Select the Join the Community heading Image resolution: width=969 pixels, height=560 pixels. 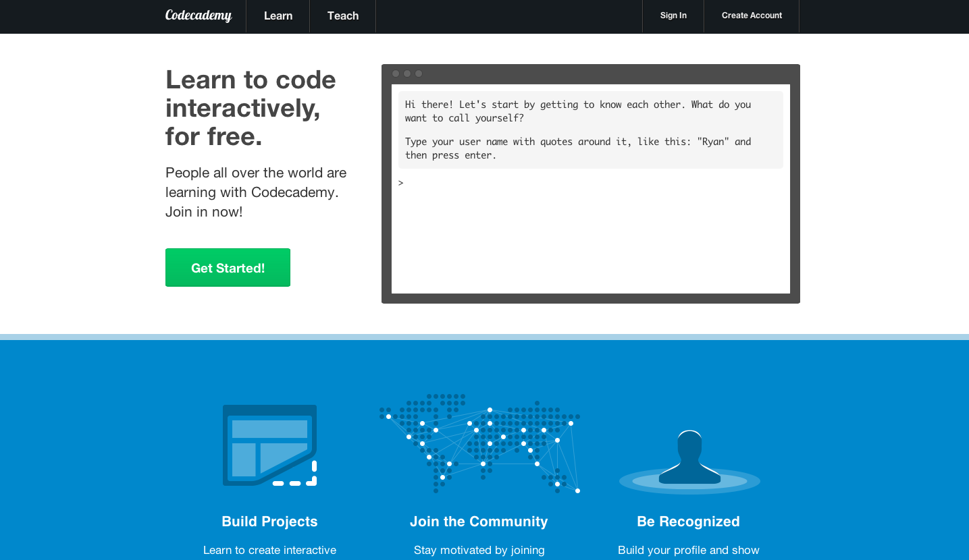point(479,522)
